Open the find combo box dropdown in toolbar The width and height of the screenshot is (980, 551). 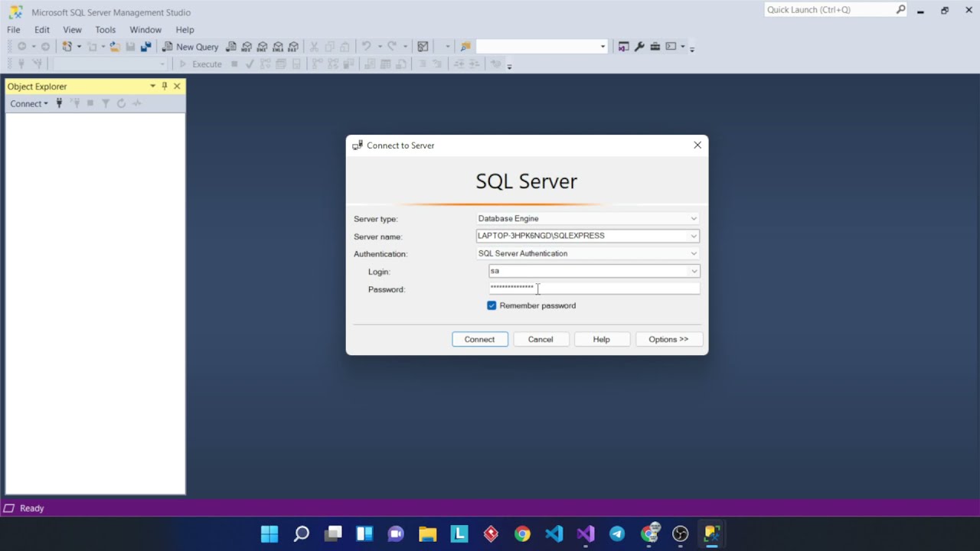pyautogui.click(x=603, y=47)
